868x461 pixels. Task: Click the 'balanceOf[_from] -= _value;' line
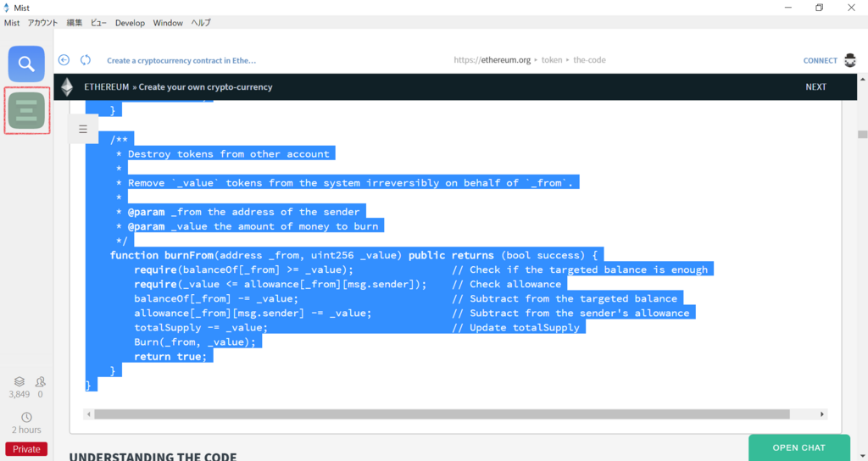tap(216, 298)
